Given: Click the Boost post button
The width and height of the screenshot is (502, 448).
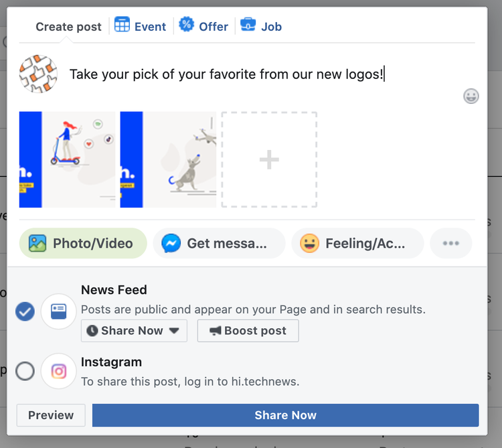Looking at the screenshot, I should [248, 331].
